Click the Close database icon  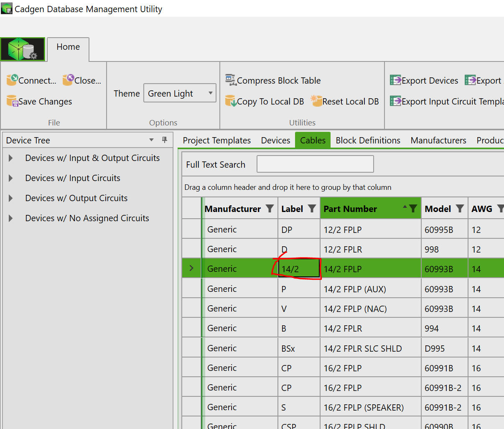click(68, 80)
